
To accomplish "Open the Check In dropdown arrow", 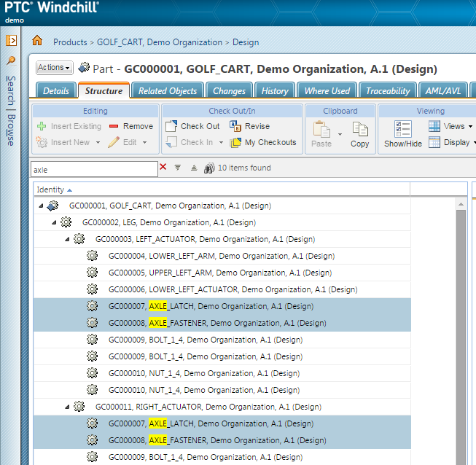I will tap(221, 142).
